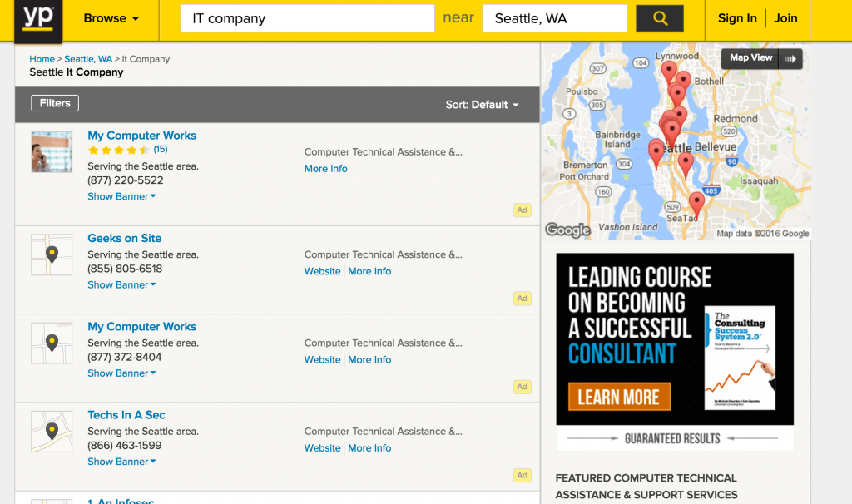This screenshot has width=852, height=504.
Task: Click Sign In in the header
Action: [x=737, y=18]
